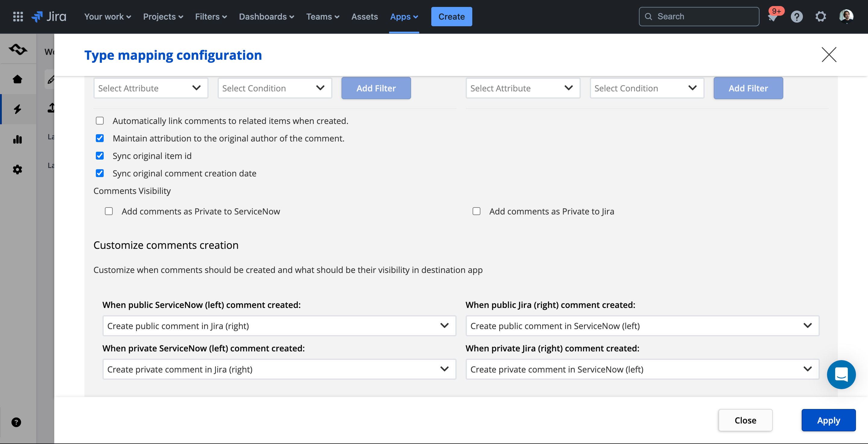Click the help icon at the sidebar bottom
Viewport: 868px width, 444px height.
[16, 422]
